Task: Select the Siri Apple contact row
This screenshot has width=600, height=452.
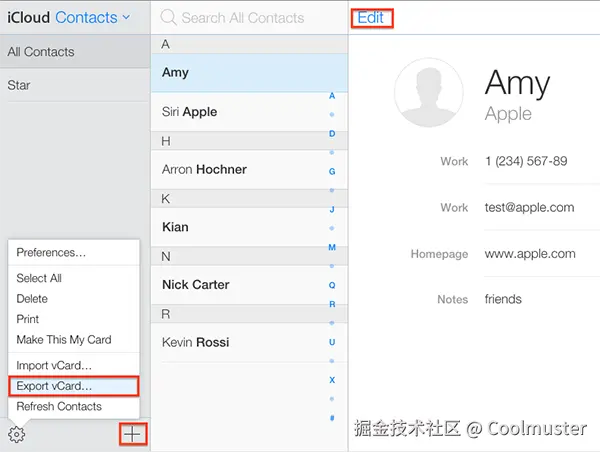Action: (x=249, y=112)
